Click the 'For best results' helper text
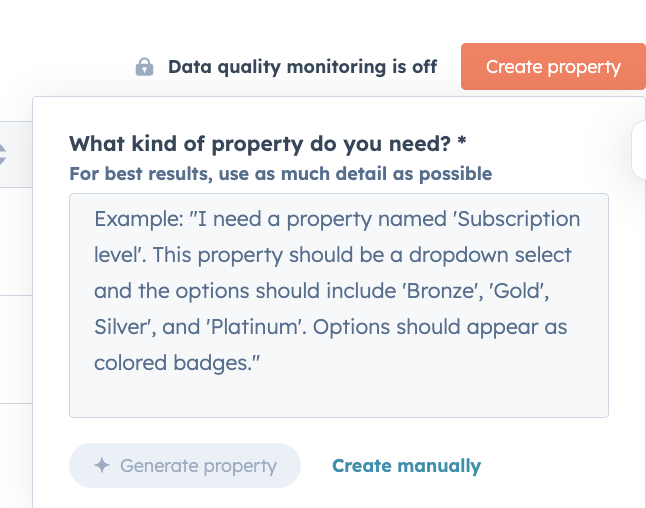Screen dimensions: 646x508 280,174
